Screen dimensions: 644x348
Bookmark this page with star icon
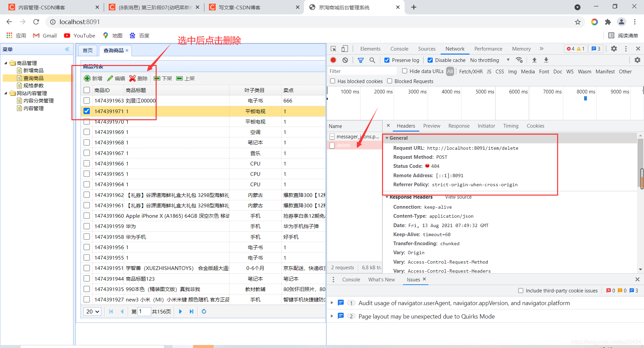(578, 22)
